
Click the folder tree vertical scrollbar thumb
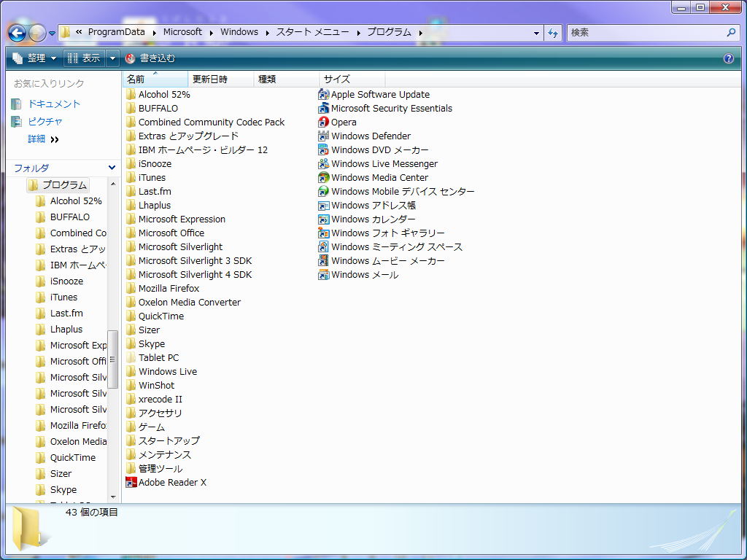point(113,359)
